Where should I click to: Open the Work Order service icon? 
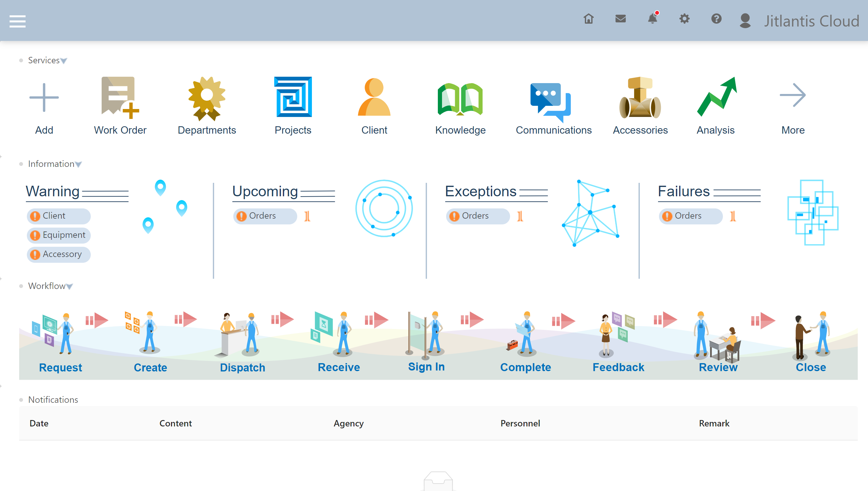coord(120,98)
